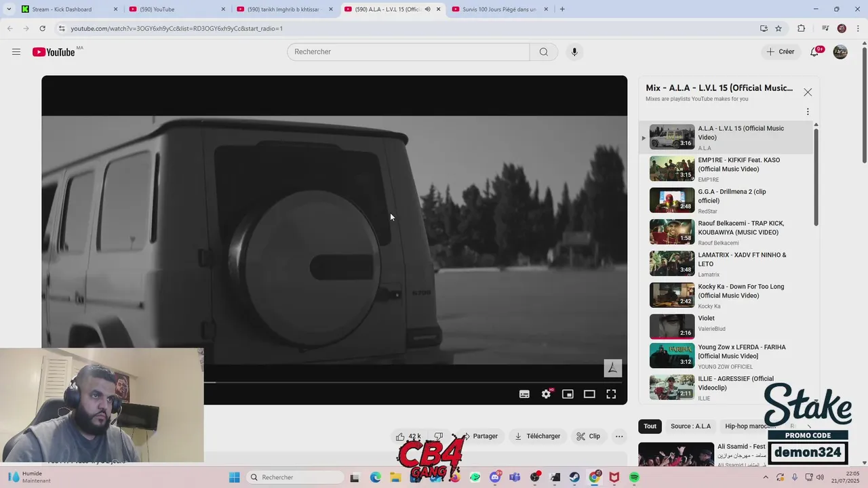The height and width of the screenshot is (488, 868).
Task: Focus the YouTube Rechercher search field
Action: pos(408,52)
